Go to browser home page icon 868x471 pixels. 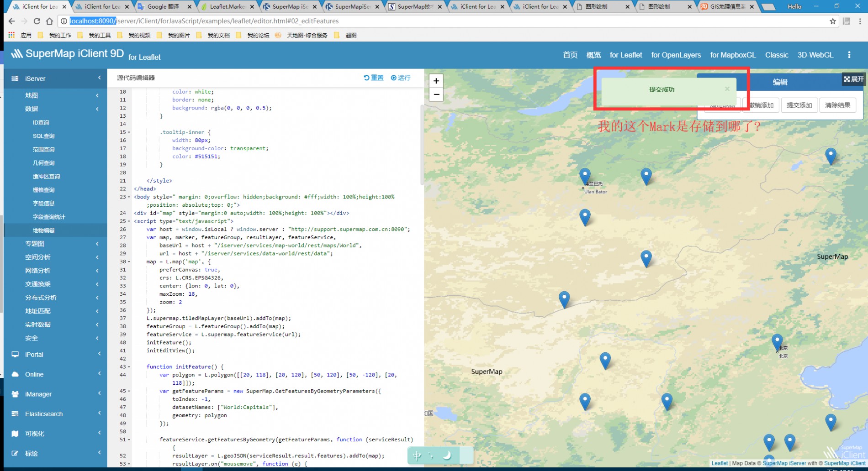(x=49, y=21)
